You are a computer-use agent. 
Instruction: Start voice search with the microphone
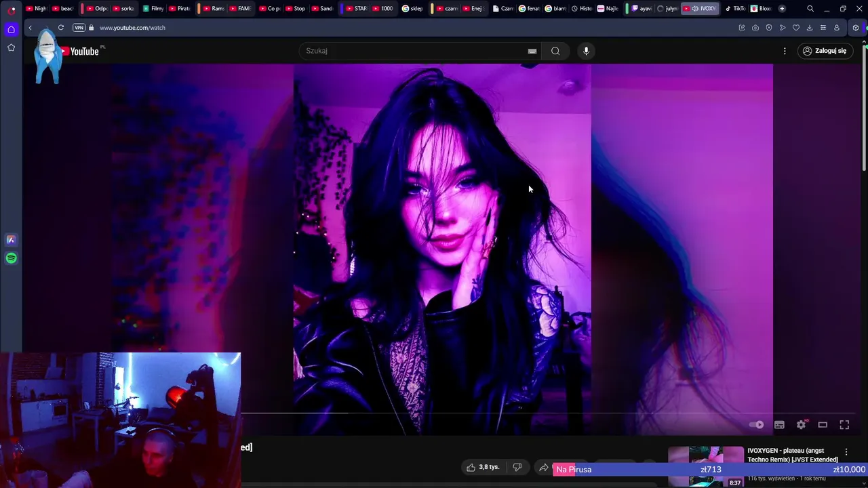click(587, 51)
